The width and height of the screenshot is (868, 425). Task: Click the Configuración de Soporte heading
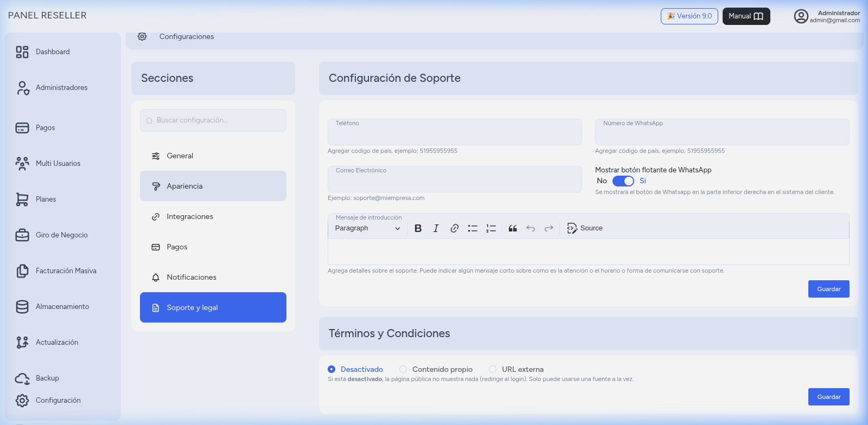tap(394, 78)
